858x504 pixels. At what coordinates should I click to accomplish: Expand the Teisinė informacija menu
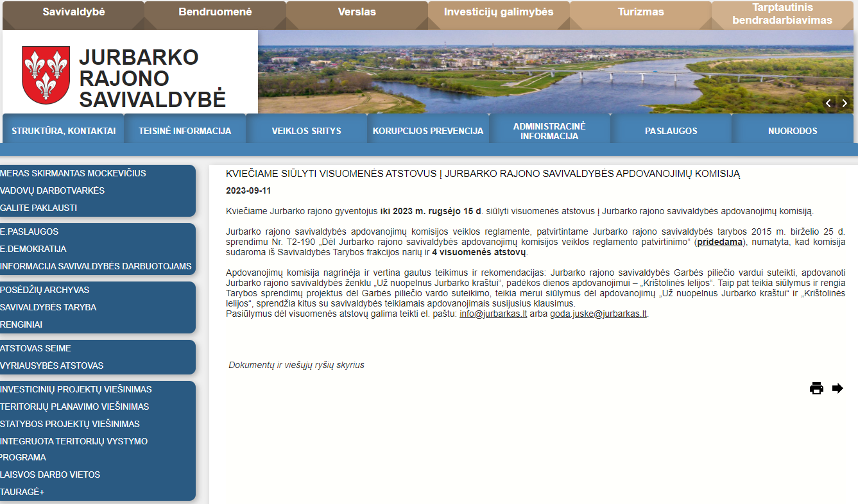185,131
